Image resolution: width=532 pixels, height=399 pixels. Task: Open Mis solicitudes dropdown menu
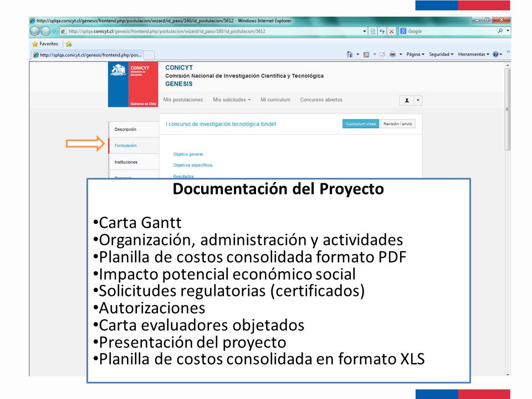click(232, 100)
